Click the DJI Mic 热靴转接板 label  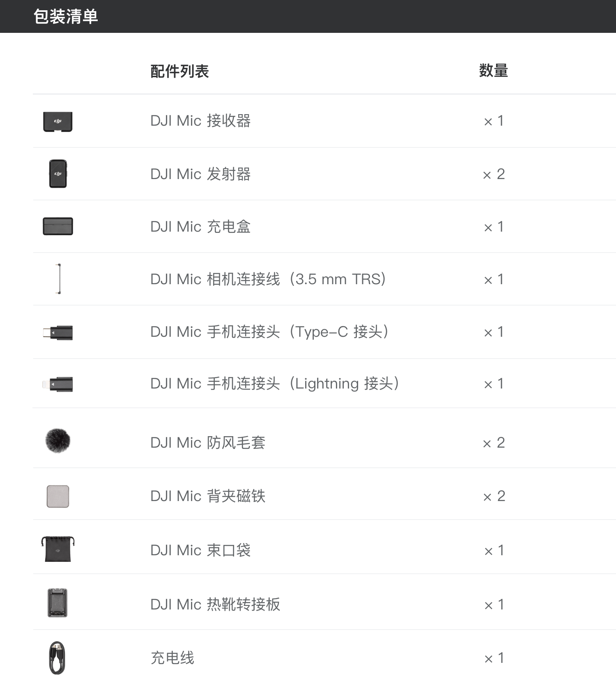pos(215,605)
